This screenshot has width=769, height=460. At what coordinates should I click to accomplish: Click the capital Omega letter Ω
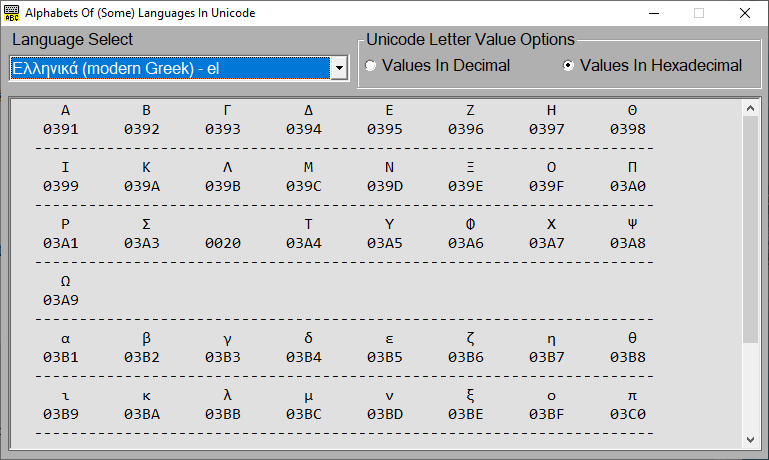coord(65,281)
